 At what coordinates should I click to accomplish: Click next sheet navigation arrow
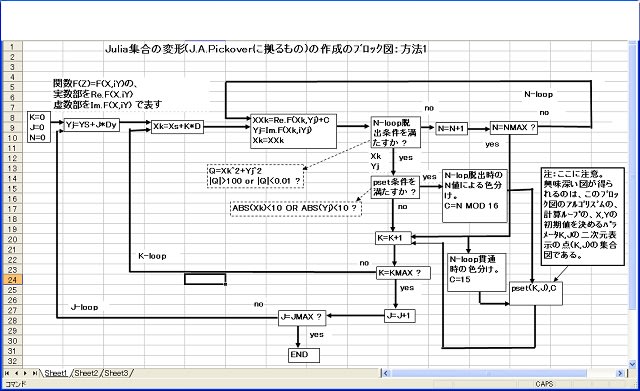pyautogui.click(x=25, y=373)
